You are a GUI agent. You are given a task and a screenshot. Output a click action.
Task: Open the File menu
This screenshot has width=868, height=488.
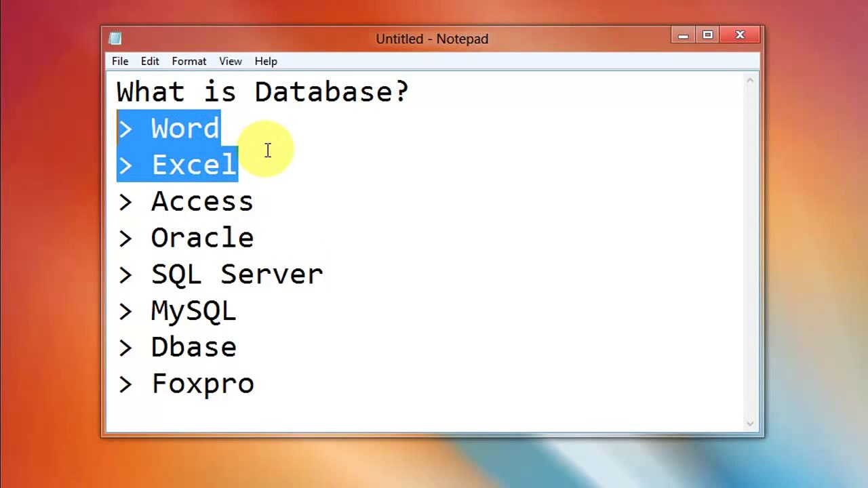pos(120,61)
